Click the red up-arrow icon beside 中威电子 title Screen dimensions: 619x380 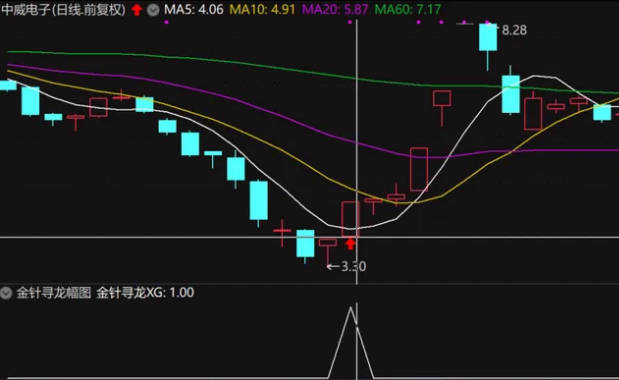[x=137, y=10]
